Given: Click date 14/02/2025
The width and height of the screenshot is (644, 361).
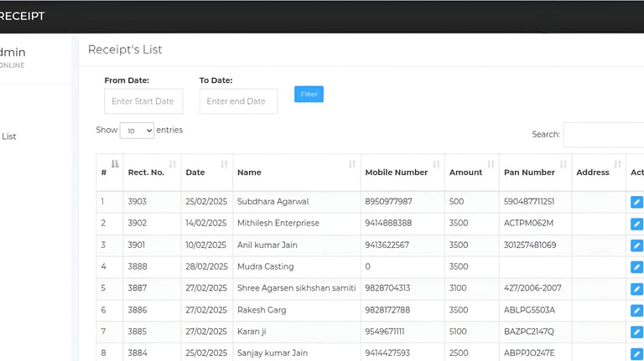Looking at the screenshot, I should [205, 223].
